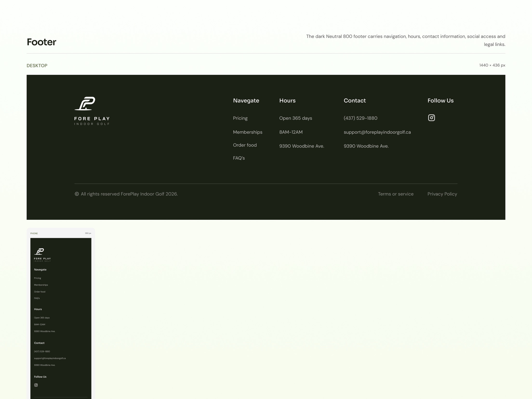Click Follow Us heading in phone footer
532x399 pixels.
40,377
